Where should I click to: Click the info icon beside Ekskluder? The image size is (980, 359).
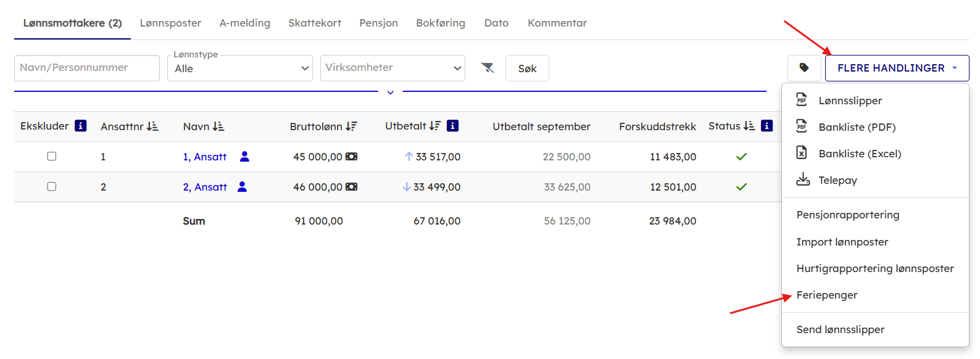pyautogui.click(x=80, y=126)
